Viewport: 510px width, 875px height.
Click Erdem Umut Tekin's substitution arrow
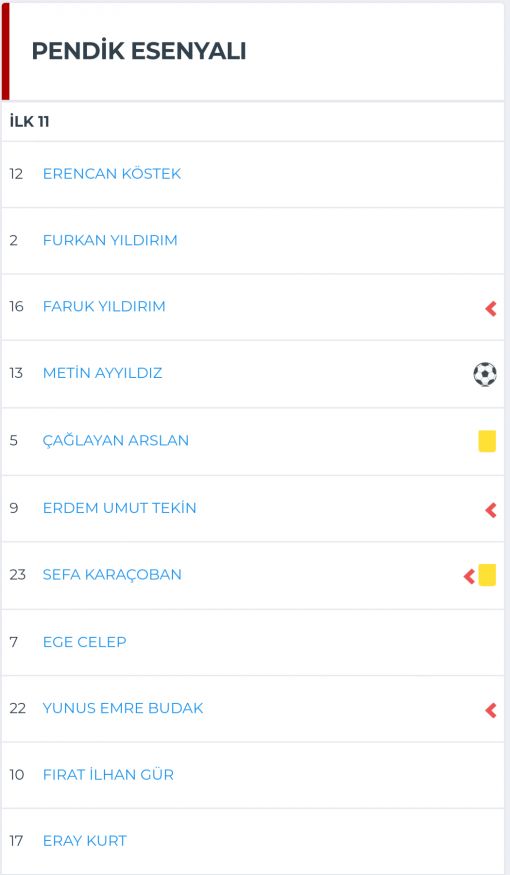490,509
